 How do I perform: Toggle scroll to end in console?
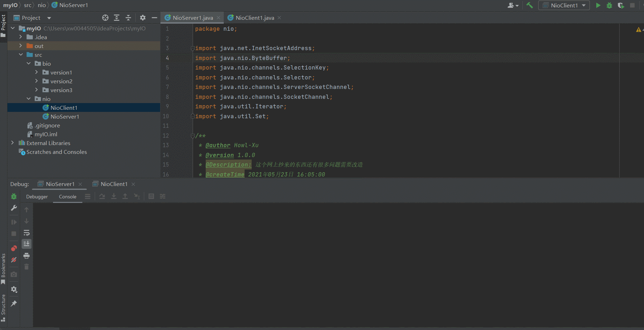pos(27,244)
